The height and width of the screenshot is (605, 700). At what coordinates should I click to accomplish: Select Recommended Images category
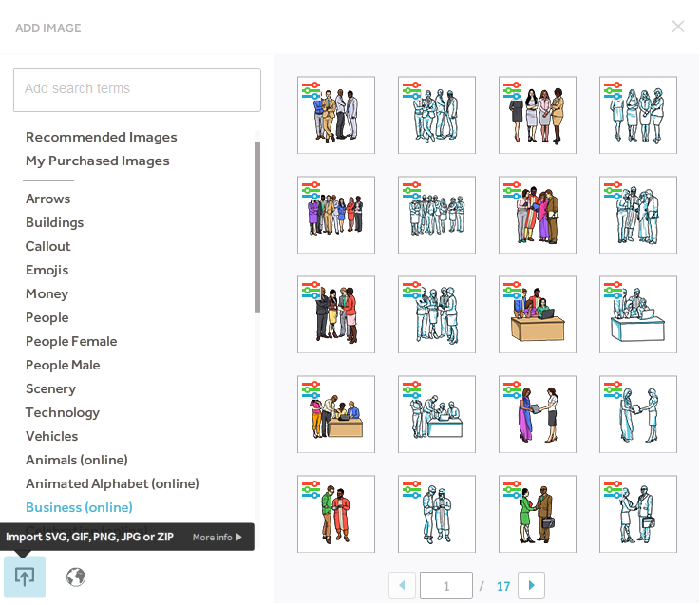pos(102,137)
